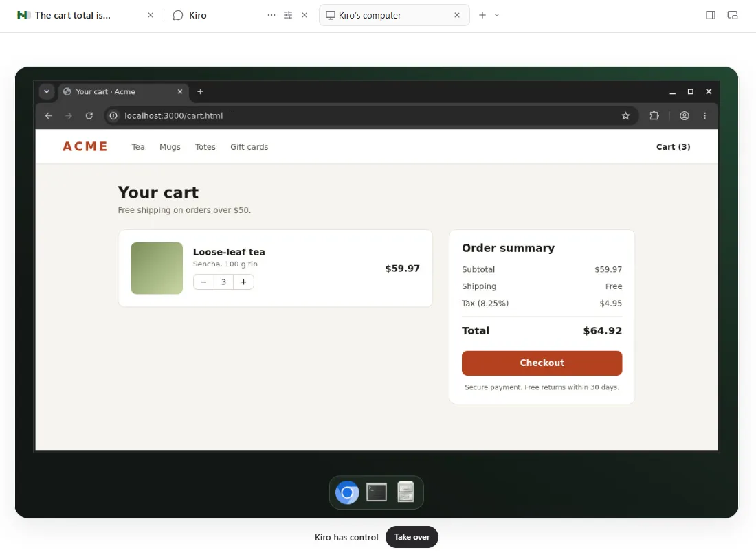Select the "Order summary" heading
The width and height of the screenshot is (756, 559).
coord(508,248)
